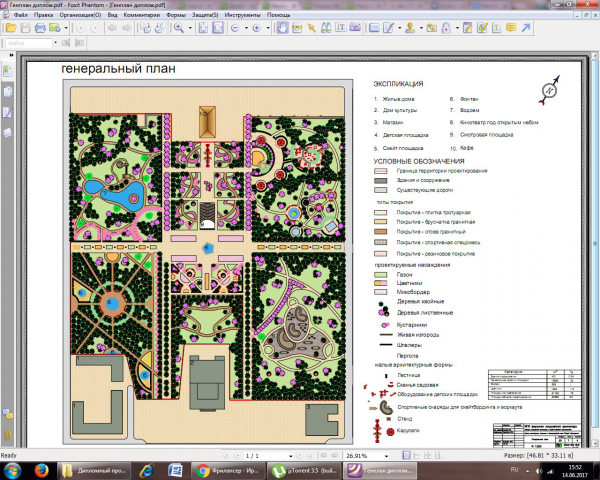Enable Single Page layout in status bar
The width and height of the screenshot is (600, 480).
(406, 456)
